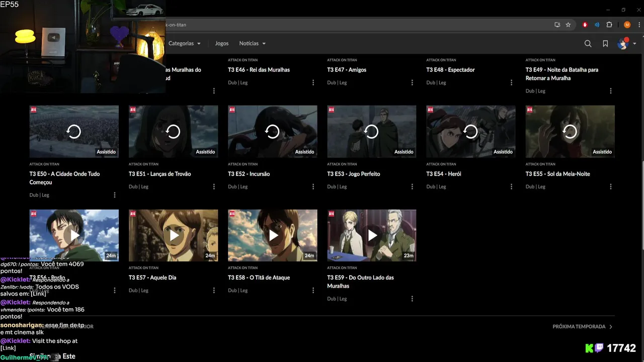
Task: Open the watchlist bookmark icon in navbar
Action: (x=605, y=44)
